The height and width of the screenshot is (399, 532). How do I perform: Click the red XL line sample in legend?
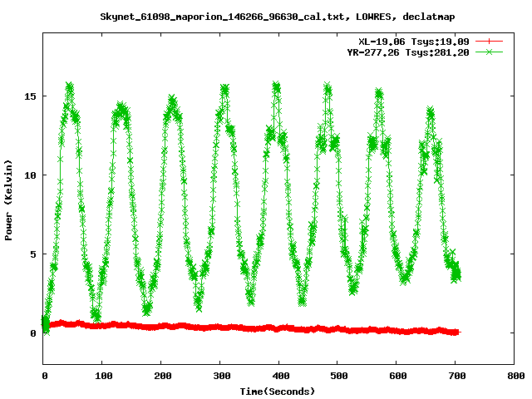490,41
